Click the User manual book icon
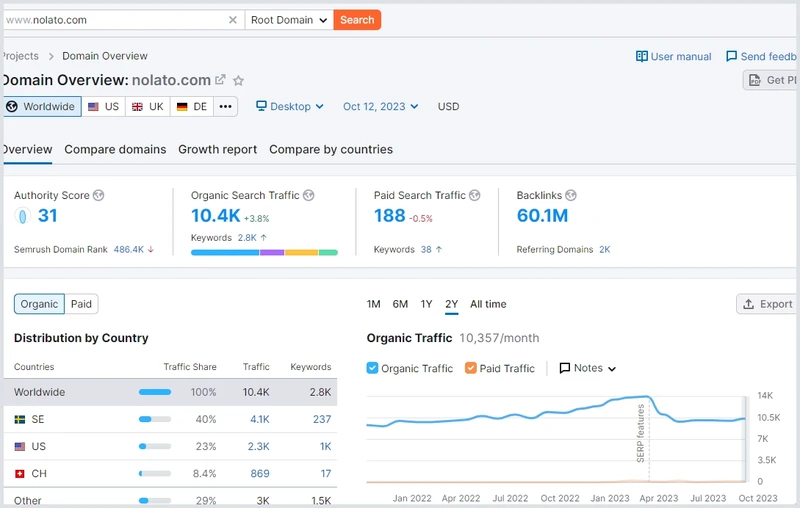 [641, 57]
